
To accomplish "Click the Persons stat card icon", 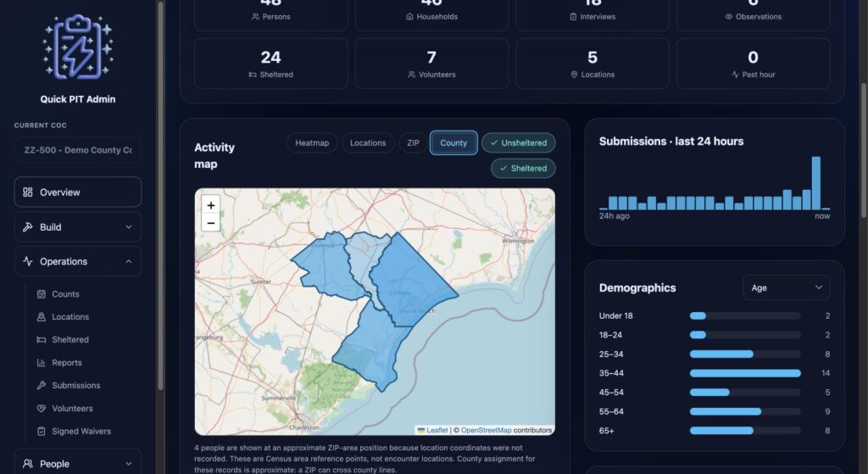I will point(255,17).
